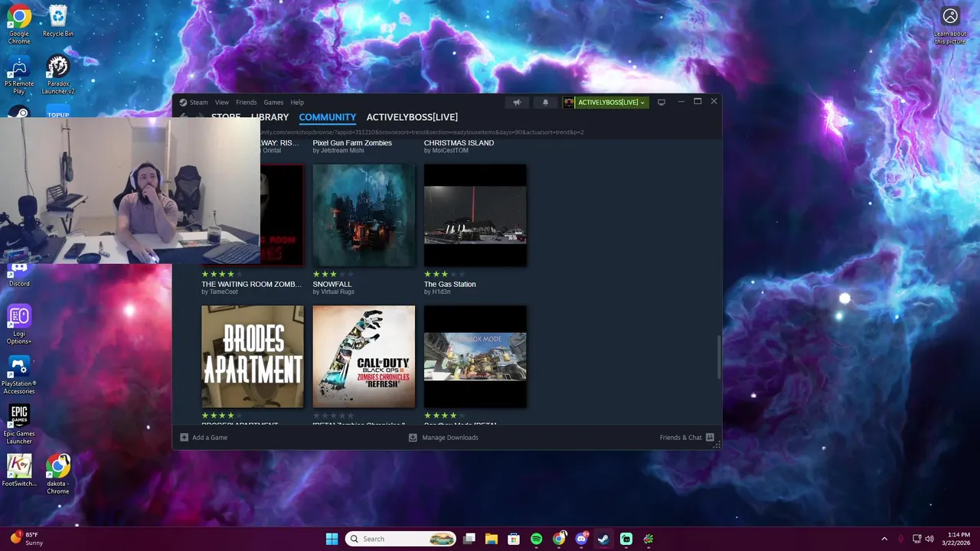Open the SNOWFALL map thumbnail
Viewport: 980px width, 551px height.
coord(364,215)
